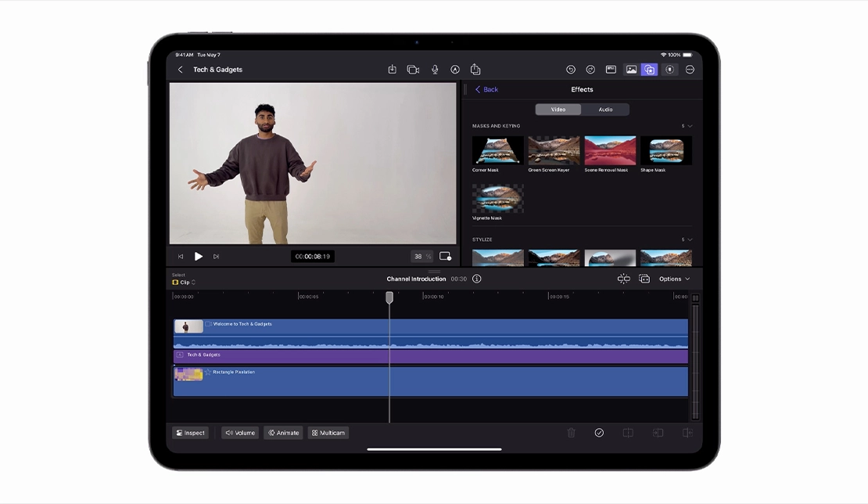
Task: Open the camera recording tool
Action: 413,70
